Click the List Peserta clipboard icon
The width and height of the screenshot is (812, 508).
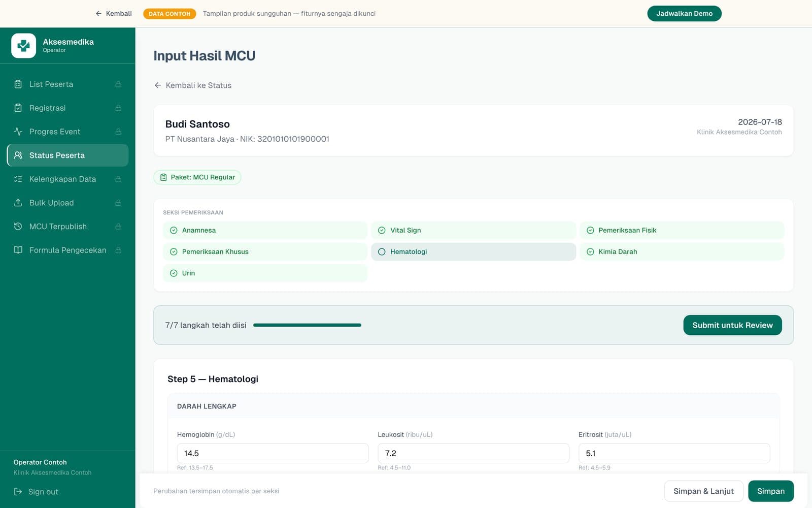click(x=18, y=84)
